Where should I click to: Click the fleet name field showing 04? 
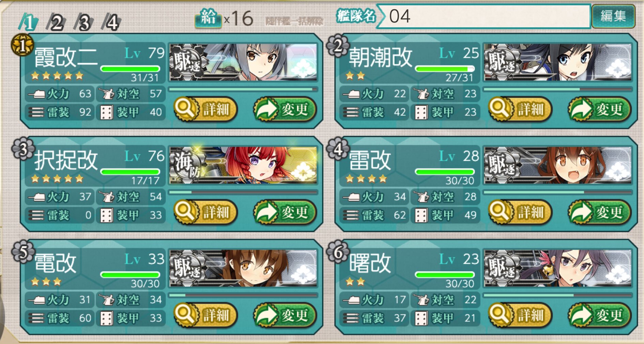coord(484,16)
